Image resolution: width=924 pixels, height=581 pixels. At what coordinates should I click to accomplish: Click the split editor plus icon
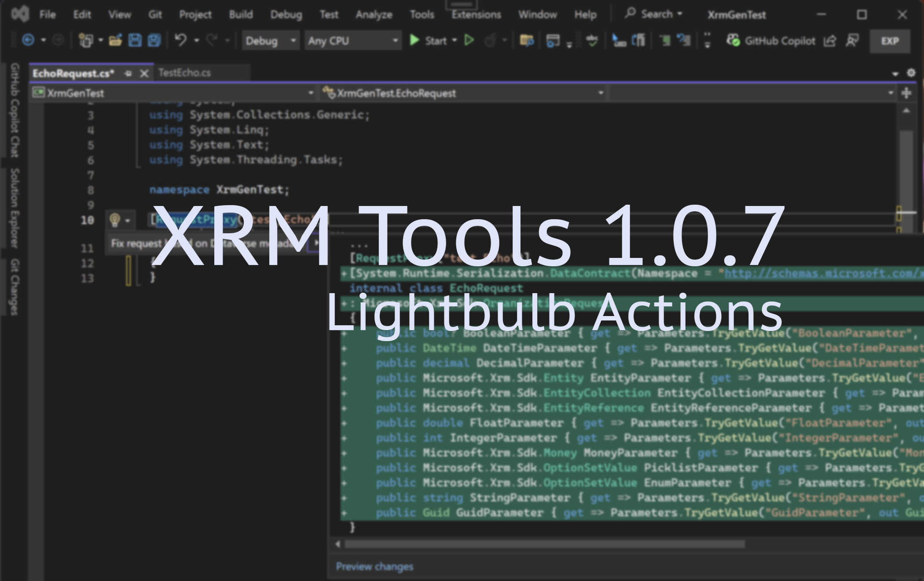click(906, 93)
